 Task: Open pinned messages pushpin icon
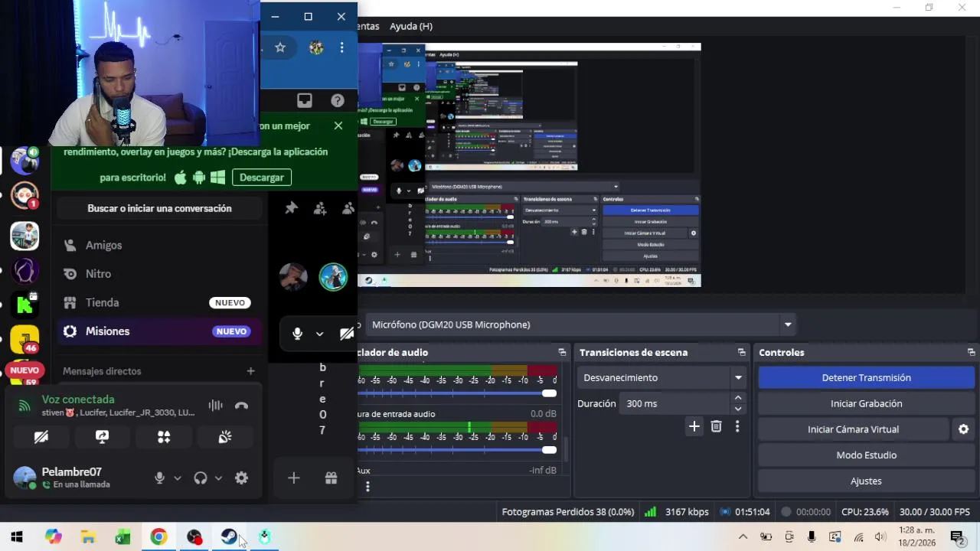point(291,208)
